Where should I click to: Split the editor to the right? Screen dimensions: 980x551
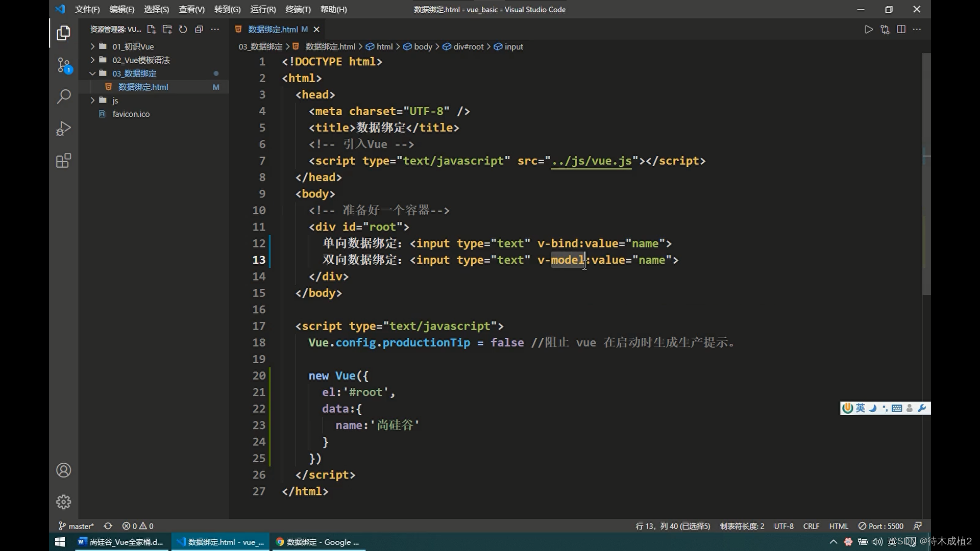[901, 30]
